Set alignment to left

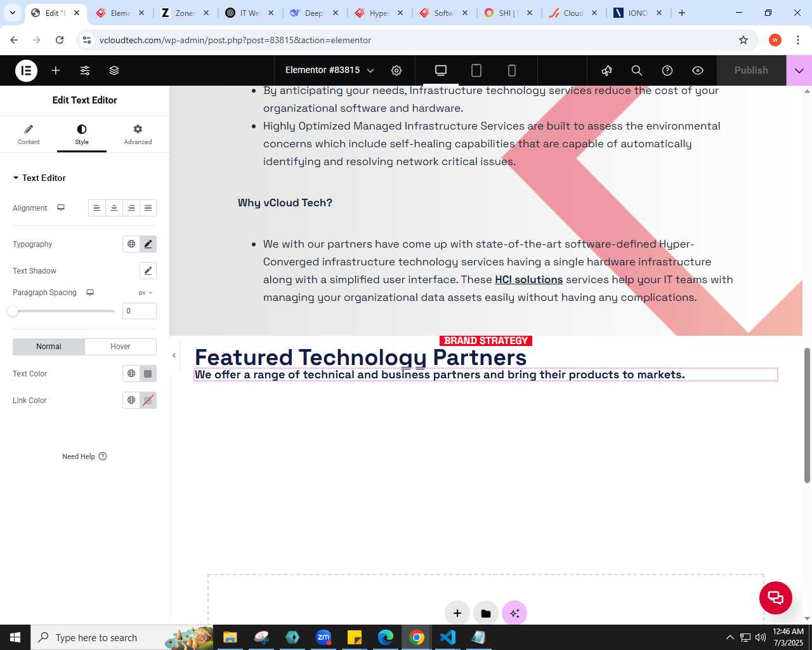pos(97,208)
